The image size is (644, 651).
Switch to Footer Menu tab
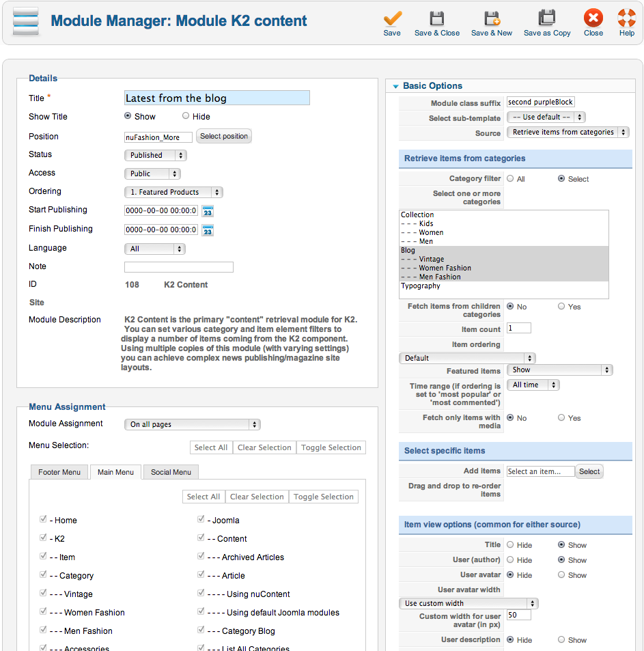pyautogui.click(x=59, y=472)
